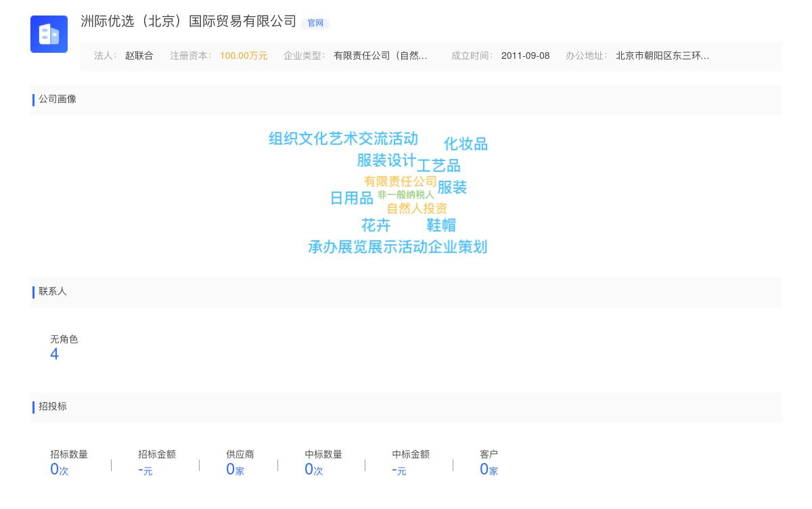
Task: Click the 化妆品 tag in word cloud
Action: point(467,143)
